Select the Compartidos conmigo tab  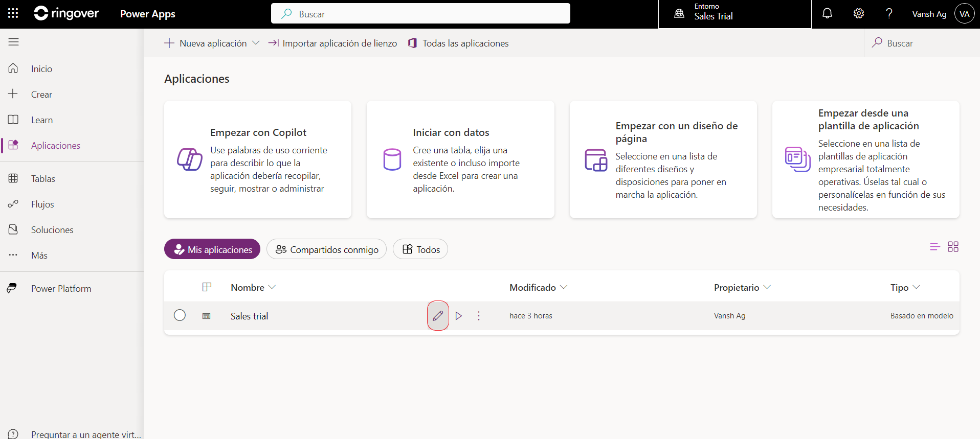[326, 249]
